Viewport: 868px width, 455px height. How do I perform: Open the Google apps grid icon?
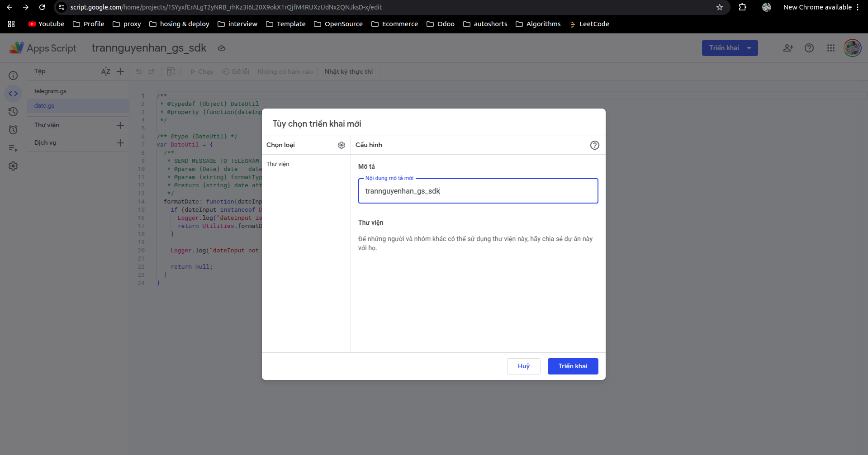(x=830, y=48)
